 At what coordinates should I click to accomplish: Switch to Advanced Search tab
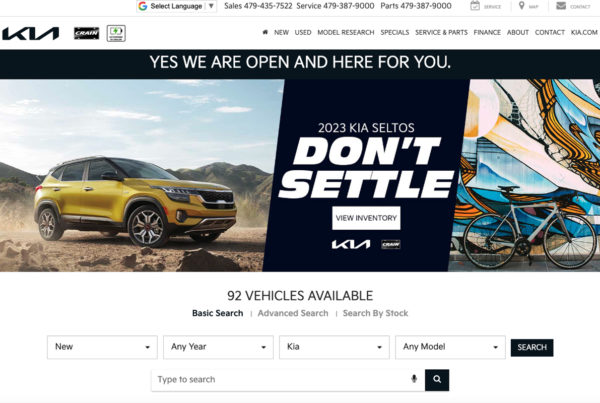[293, 313]
